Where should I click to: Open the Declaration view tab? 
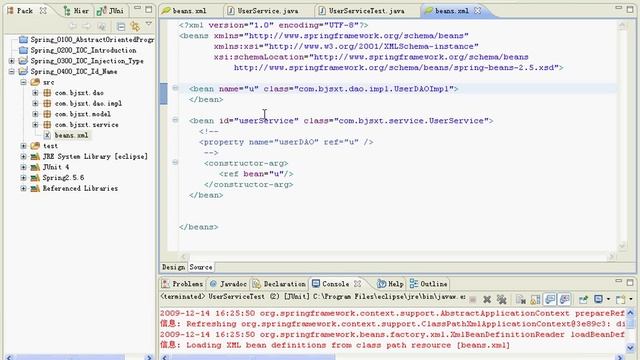pyautogui.click(x=279, y=284)
